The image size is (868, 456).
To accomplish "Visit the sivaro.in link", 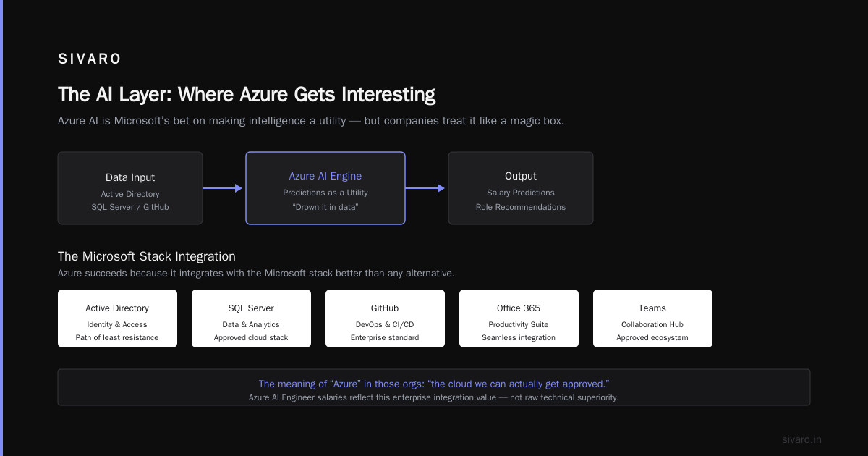I will [x=801, y=439].
